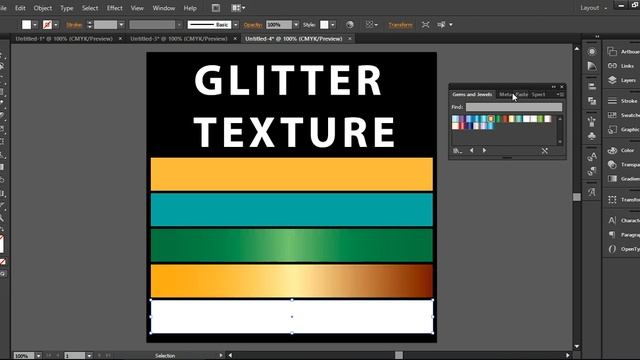Open the Stroke color dropdown
The width and height of the screenshot is (640, 360).
[x=56, y=25]
